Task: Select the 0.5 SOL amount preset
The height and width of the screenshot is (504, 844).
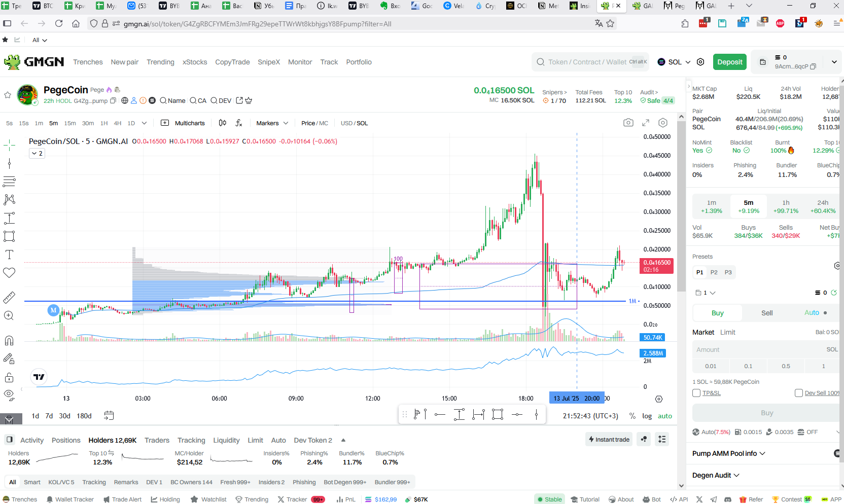Action: click(786, 366)
